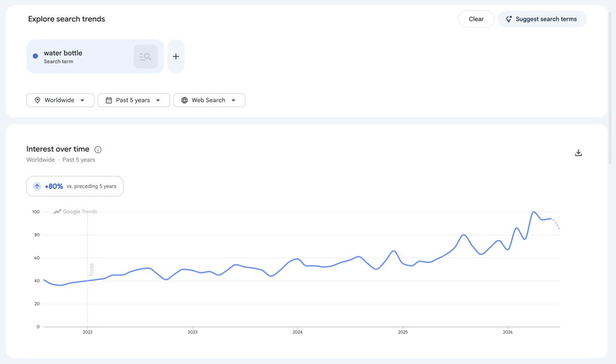Image resolution: width=616 pixels, height=364 pixels.
Task: Click the info icon beside Interest over time
Action: [98, 149]
